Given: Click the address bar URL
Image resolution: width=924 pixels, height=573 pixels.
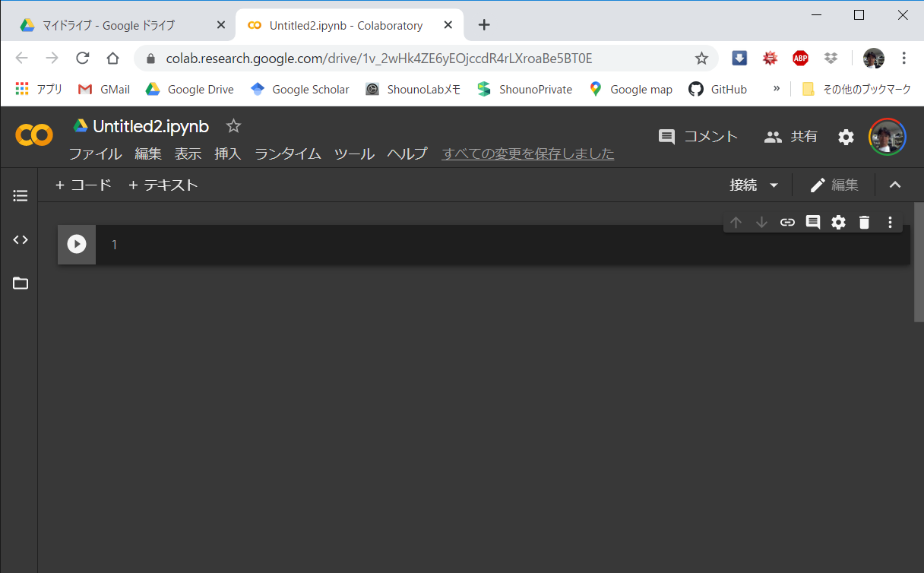Looking at the screenshot, I should click(378, 59).
